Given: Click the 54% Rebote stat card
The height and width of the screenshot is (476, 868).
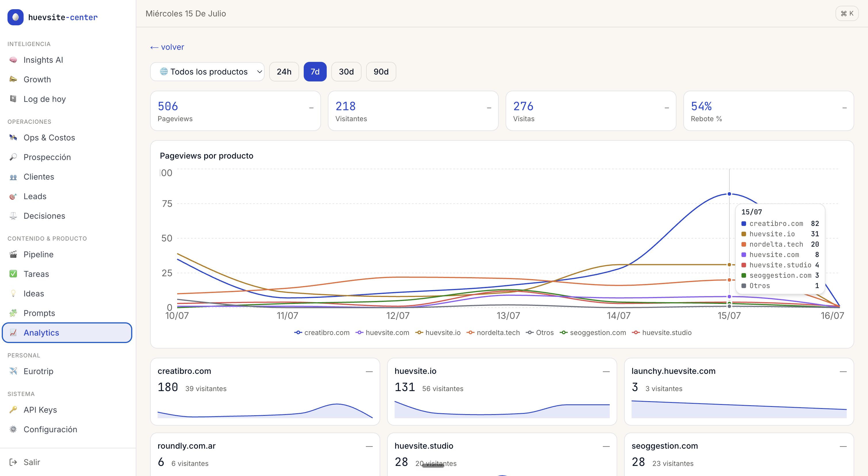Looking at the screenshot, I should [768, 111].
